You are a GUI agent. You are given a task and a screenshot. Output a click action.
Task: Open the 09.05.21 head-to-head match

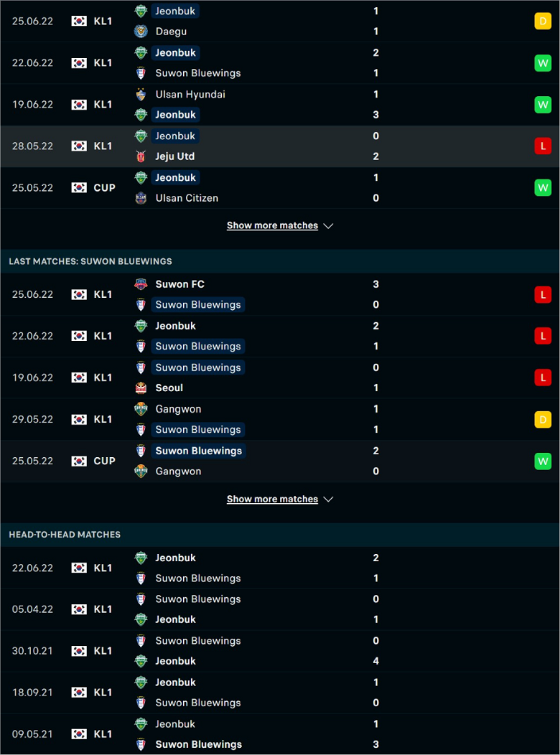coord(280,734)
